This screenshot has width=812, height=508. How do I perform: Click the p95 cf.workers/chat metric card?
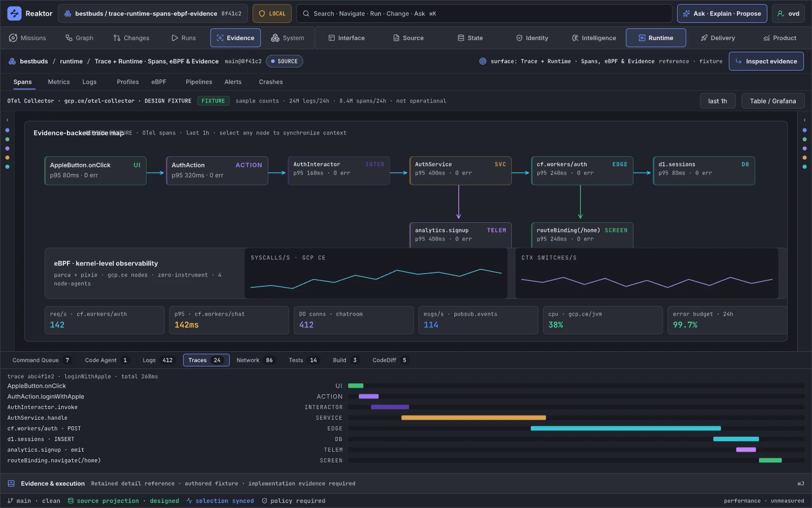(x=229, y=320)
